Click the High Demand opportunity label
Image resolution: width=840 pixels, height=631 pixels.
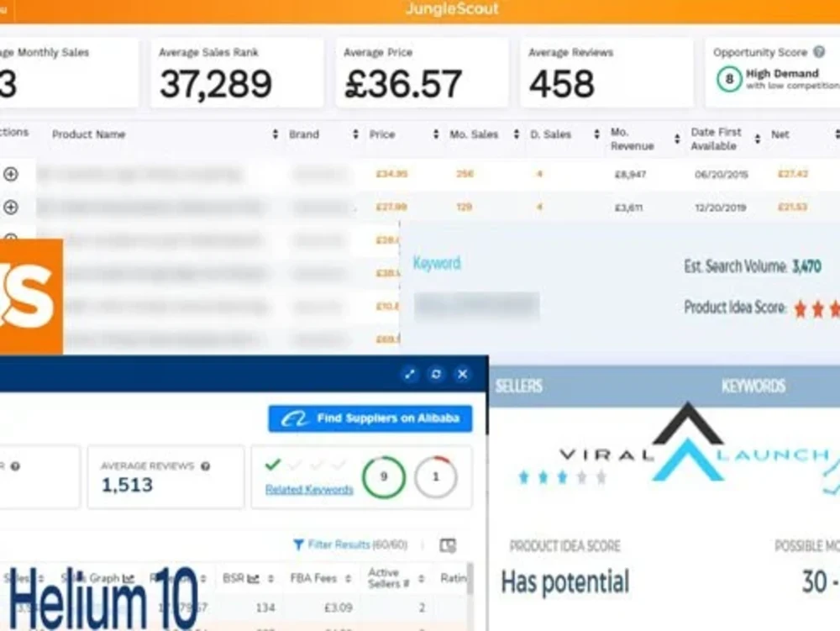pos(782,73)
